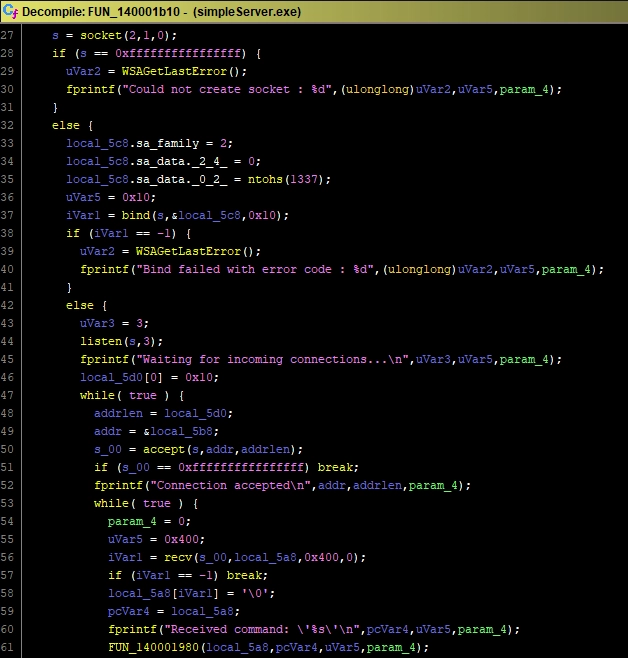Click line number 61 in the gutter
This screenshot has width=628, height=658.
(12, 649)
